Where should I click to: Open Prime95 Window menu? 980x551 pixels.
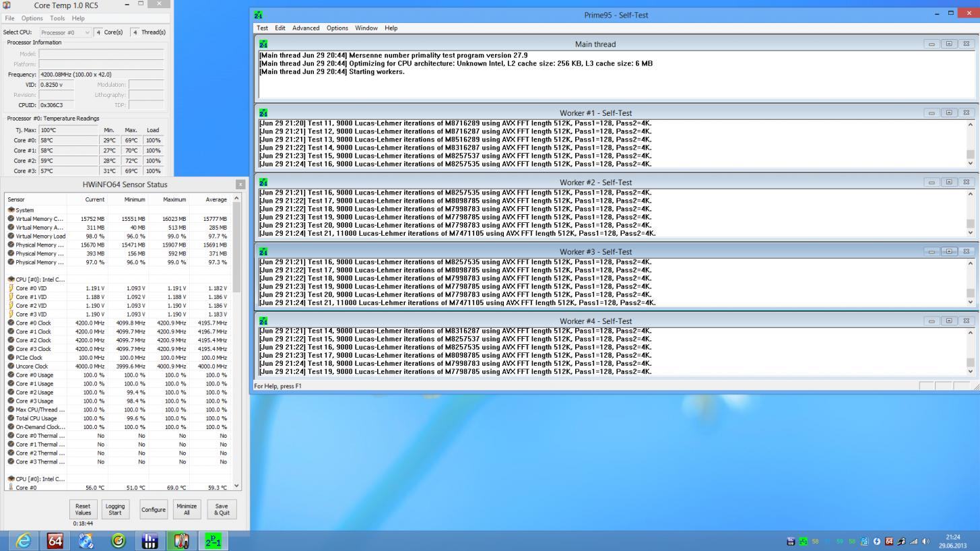pyautogui.click(x=366, y=28)
